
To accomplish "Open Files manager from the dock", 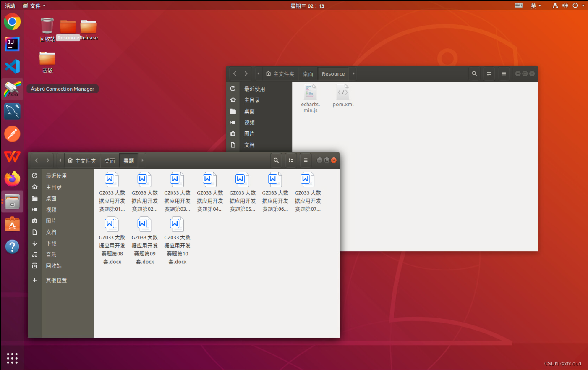I will (x=12, y=201).
